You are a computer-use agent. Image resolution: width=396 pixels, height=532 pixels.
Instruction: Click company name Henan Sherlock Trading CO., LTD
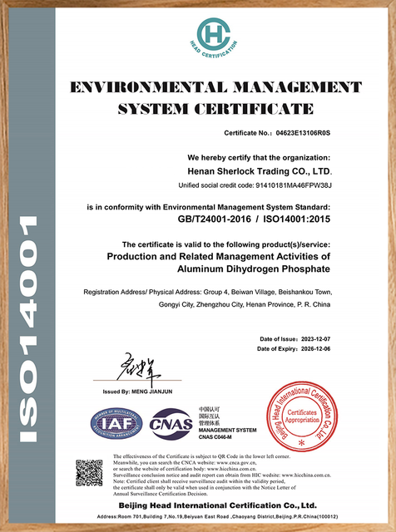(x=260, y=171)
